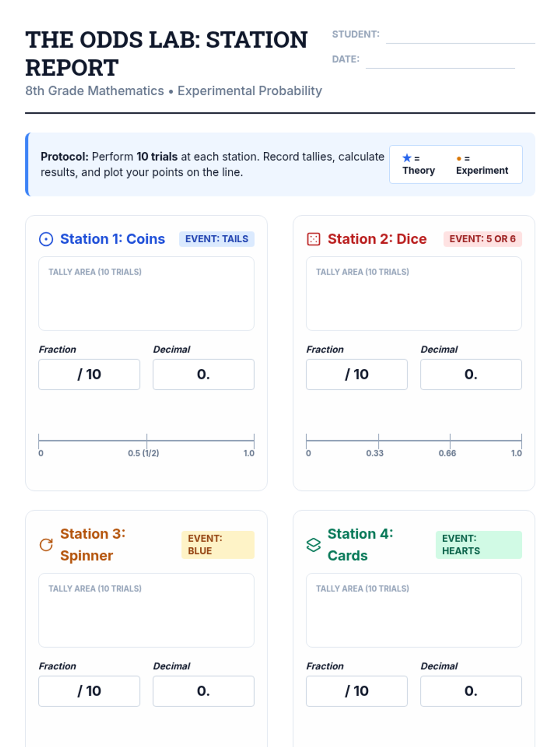Click the Spinner station fraction box
560x747 pixels.
(89, 691)
